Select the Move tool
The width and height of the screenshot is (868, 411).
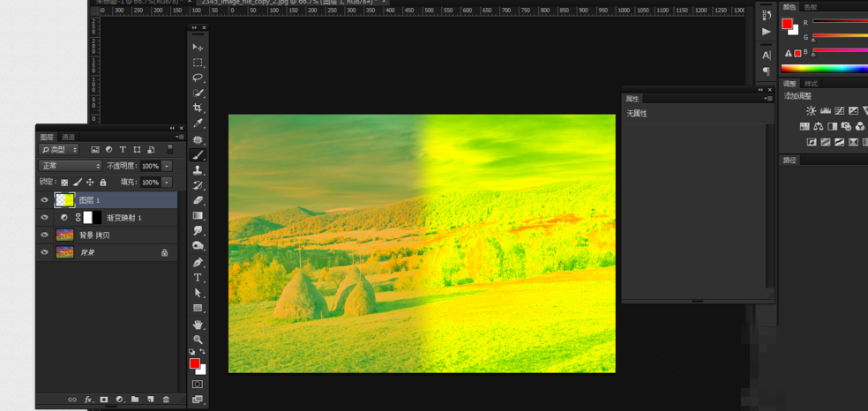click(198, 47)
